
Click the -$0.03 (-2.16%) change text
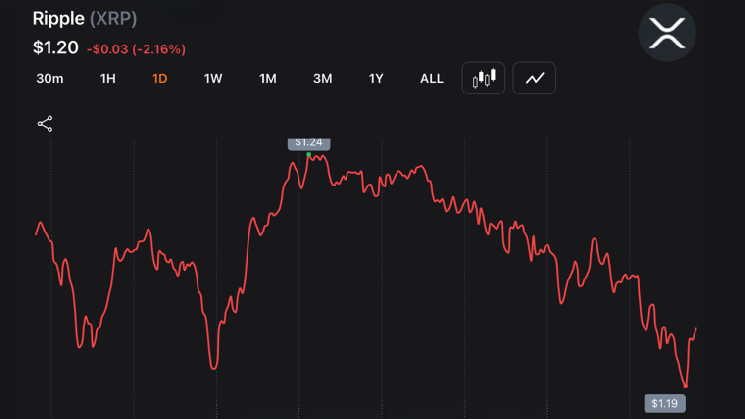tap(136, 49)
